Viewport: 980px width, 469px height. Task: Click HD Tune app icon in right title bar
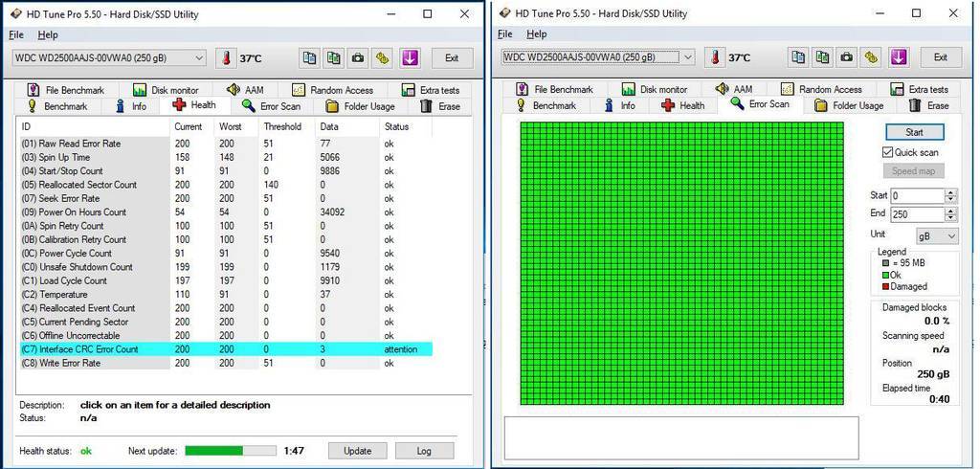(504, 13)
